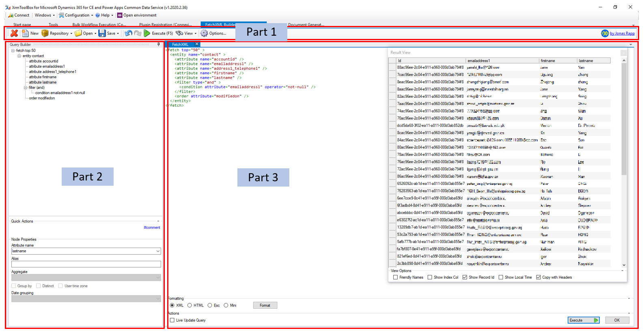644x335 pixels.
Task: Open the Repository dropdown arrow
Action: pos(71,34)
